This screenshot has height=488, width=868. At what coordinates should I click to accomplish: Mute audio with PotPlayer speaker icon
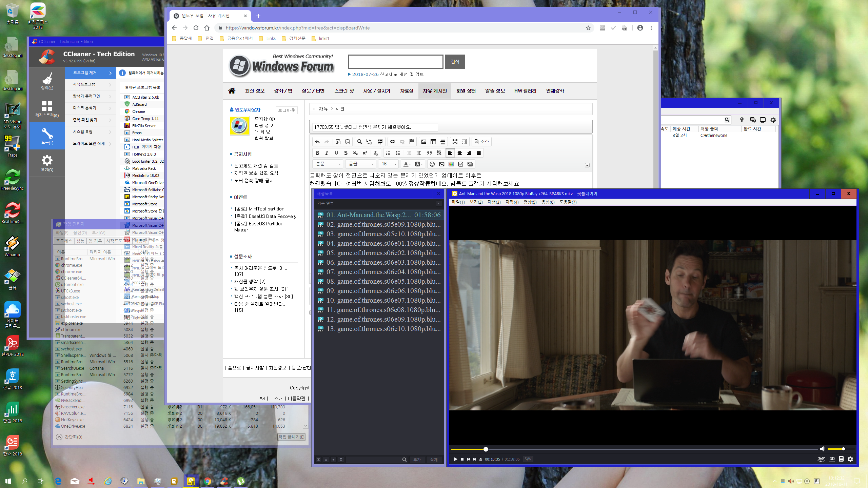pos(822,449)
